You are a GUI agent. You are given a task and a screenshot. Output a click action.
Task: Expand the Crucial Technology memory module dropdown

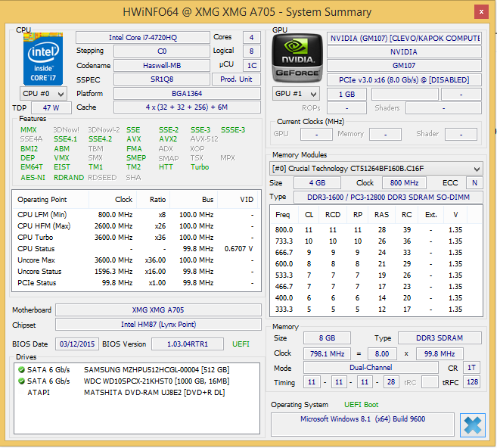[x=376, y=168]
